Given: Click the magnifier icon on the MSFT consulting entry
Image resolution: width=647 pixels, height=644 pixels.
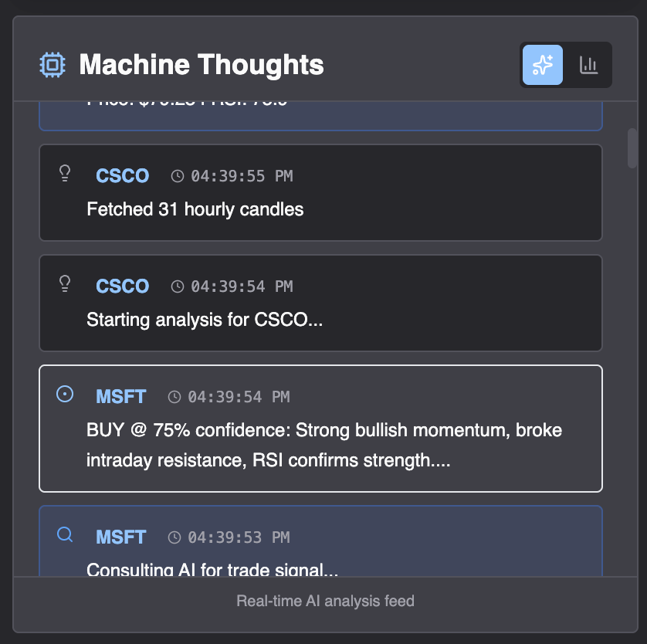Looking at the screenshot, I should tap(65, 534).
